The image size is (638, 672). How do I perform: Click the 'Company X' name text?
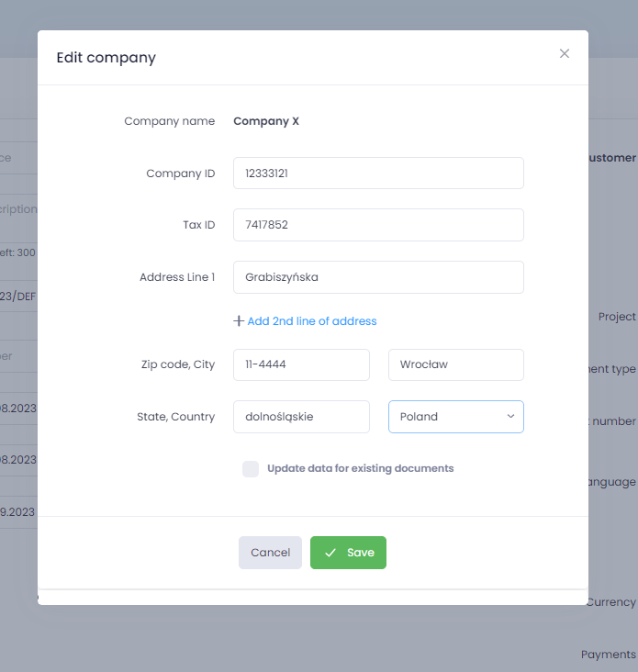tap(266, 121)
